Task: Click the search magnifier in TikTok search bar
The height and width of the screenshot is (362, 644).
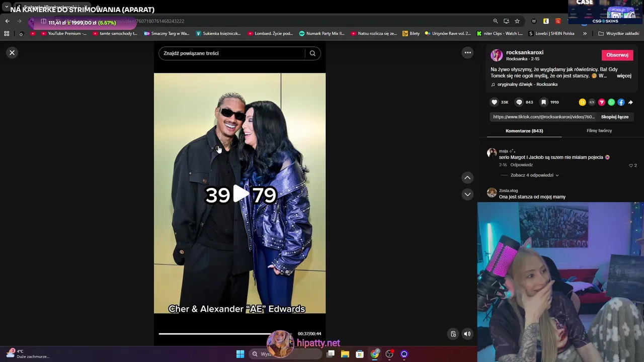Action: pyautogui.click(x=312, y=53)
